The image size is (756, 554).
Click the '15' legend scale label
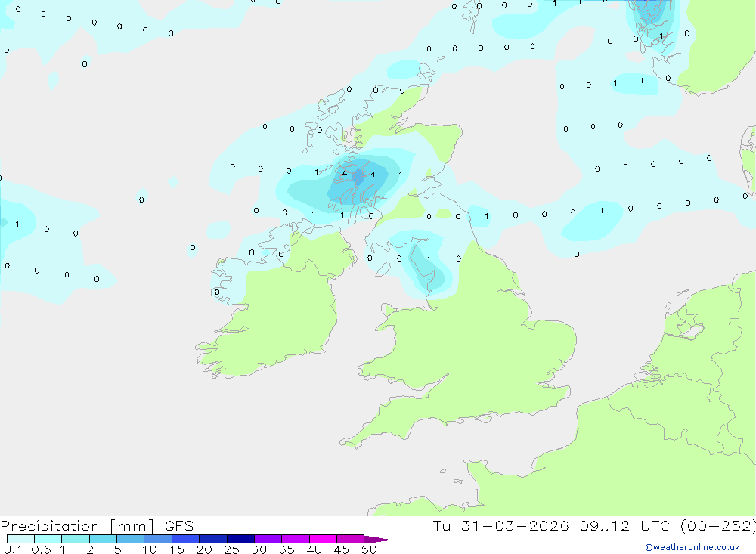[176, 549]
